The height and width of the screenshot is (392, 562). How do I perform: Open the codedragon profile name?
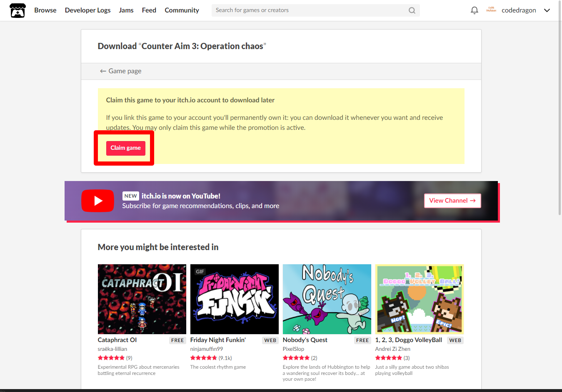519,10
